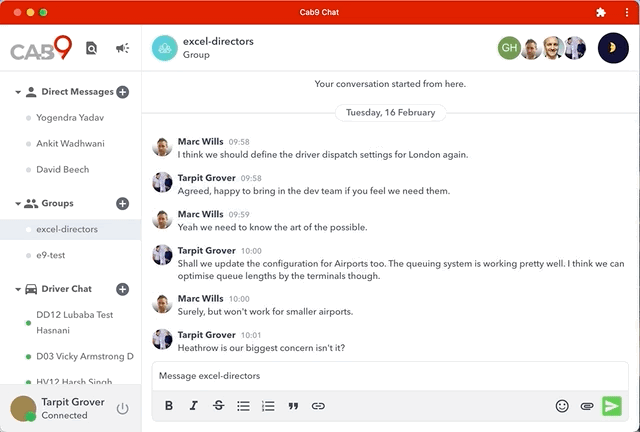The image size is (640, 432).
Task: Collapse the Groups section
Action: pyautogui.click(x=18, y=203)
